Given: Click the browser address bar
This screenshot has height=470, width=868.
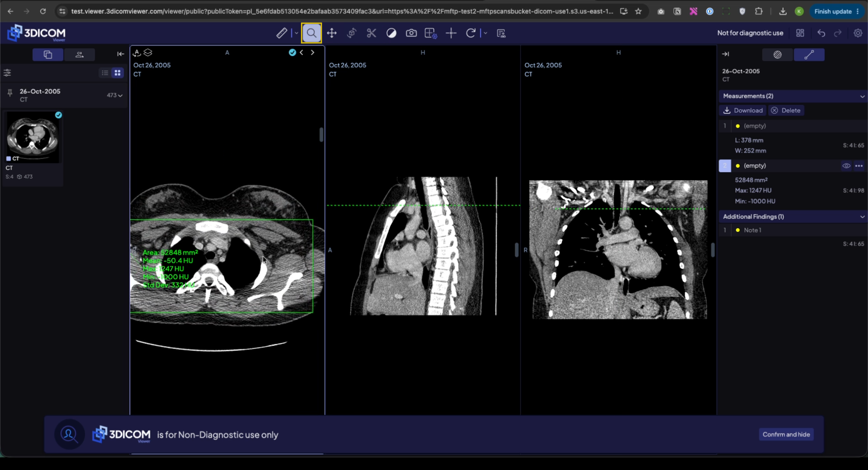Looking at the screenshot, I should click(x=341, y=11).
